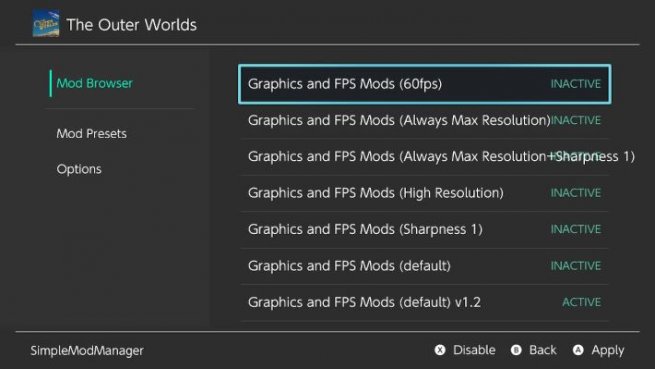Click the Apply button label
The height and width of the screenshot is (369, 655).
pos(608,351)
